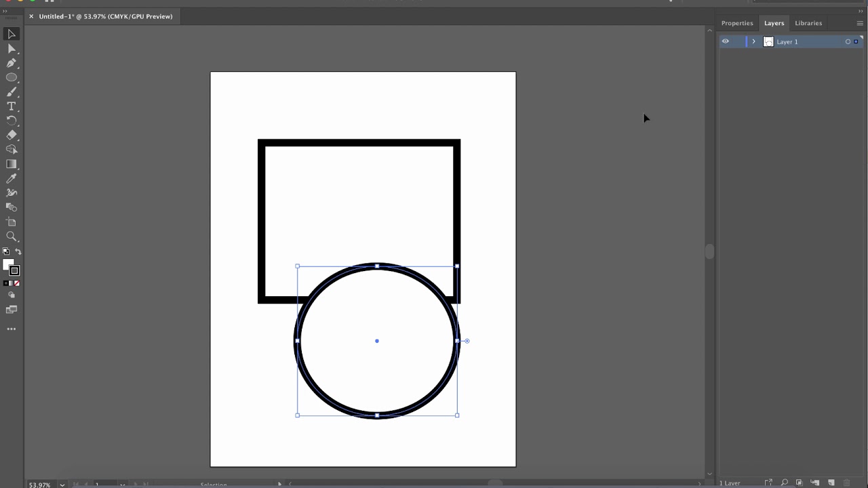Swap fill and stroke colors
The height and width of the screenshot is (488, 868).
pyautogui.click(x=18, y=251)
